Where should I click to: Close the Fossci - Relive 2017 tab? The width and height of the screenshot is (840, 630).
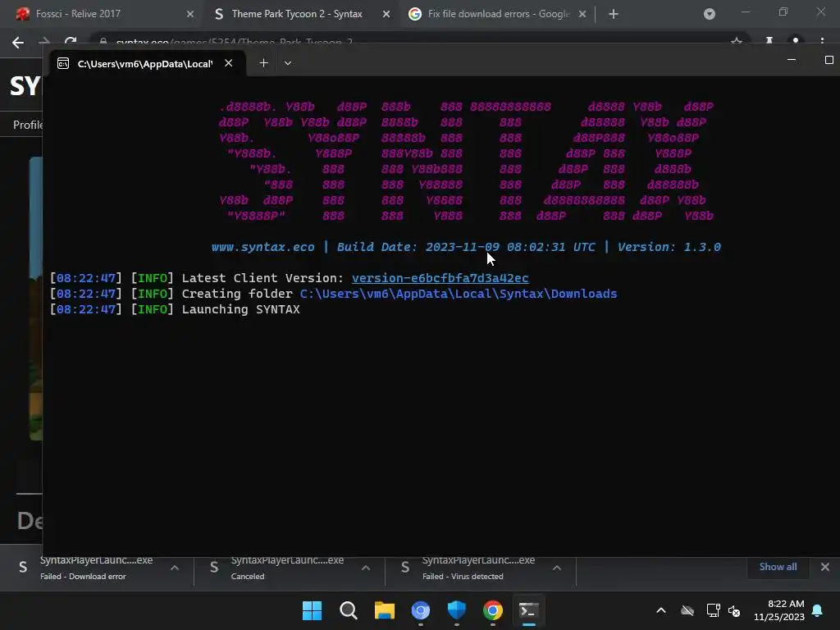[189, 15]
